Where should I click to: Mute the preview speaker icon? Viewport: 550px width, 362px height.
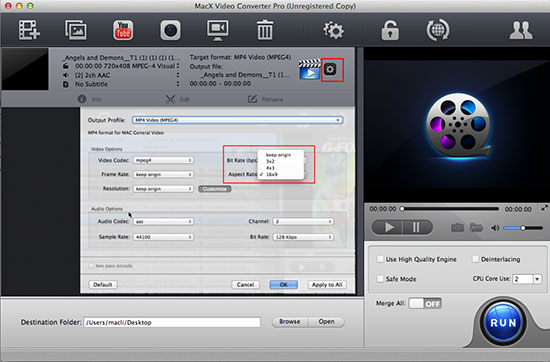pos(495,228)
